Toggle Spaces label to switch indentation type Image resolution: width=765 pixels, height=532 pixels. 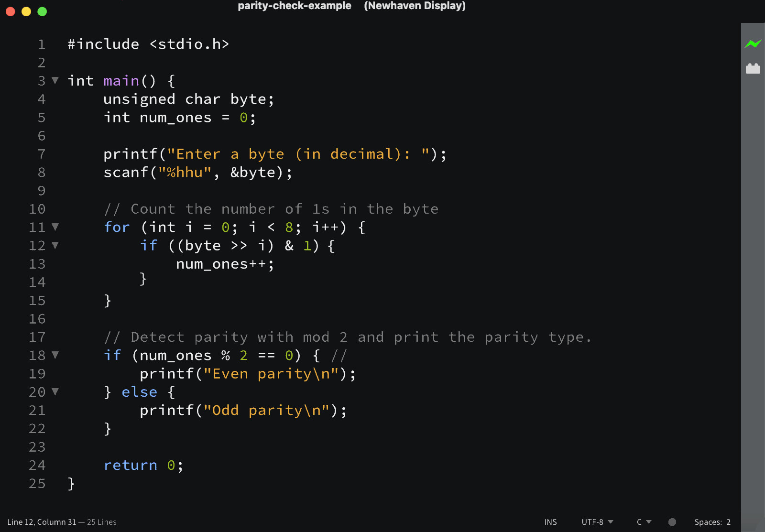(708, 522)
